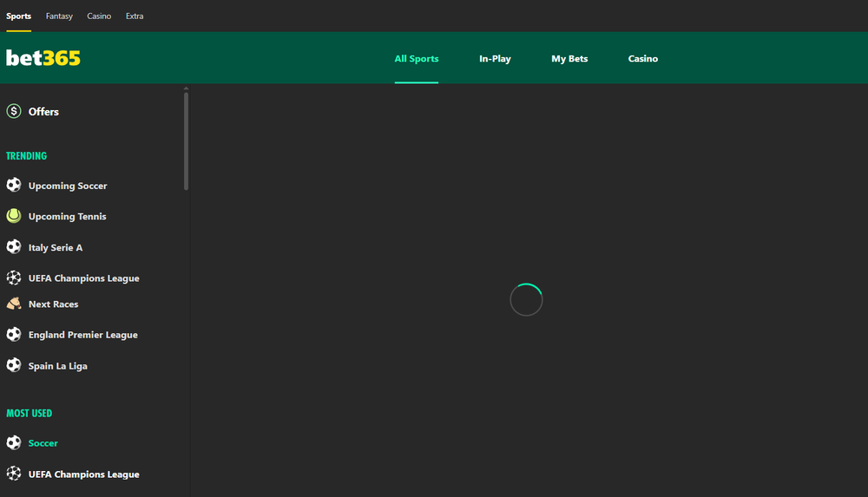
Task: Select Soccer under Most Used
Action: [43, 443]
